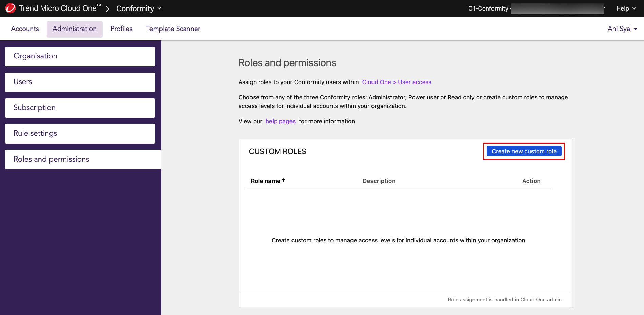This screenshot has width=644, height=315.
Task: Open Organisation in the sidebar
Action: point(80,56)
